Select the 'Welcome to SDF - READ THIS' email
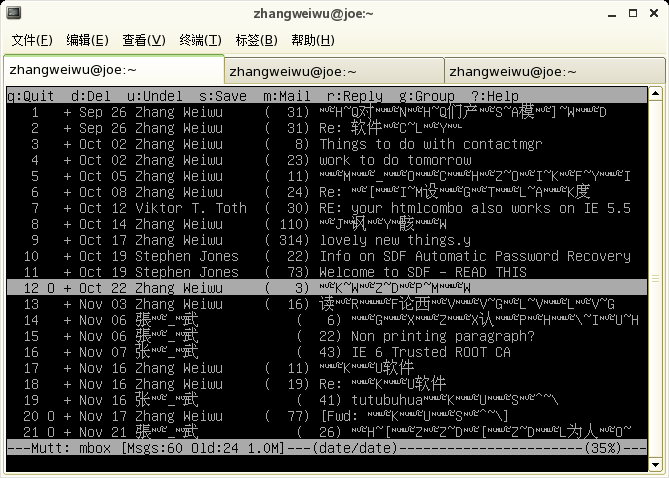The width and height of the screenshot is (669, 478). (x=423, y=272)
